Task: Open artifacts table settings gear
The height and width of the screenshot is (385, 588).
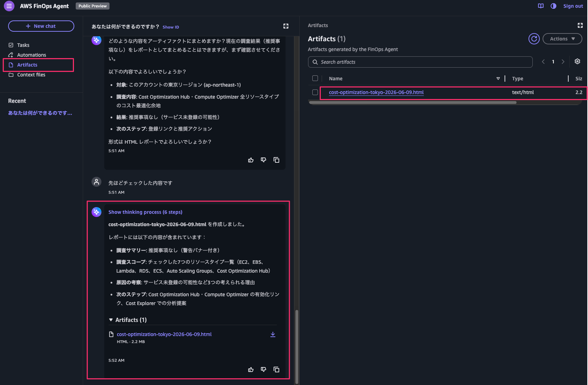Action: [x=577, y=61]
